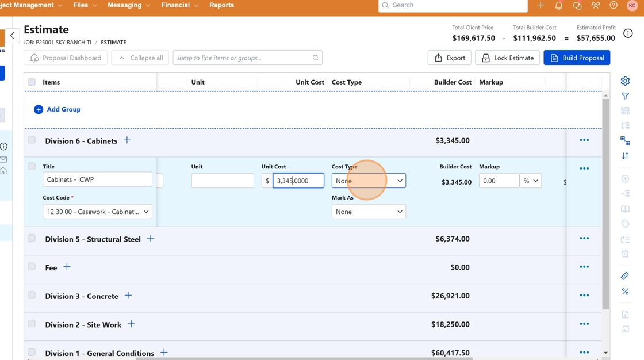Viewport: 644px width, 360px height.
Task: Open the settings gear in right toolbar
Action: [x=625, y=81]
